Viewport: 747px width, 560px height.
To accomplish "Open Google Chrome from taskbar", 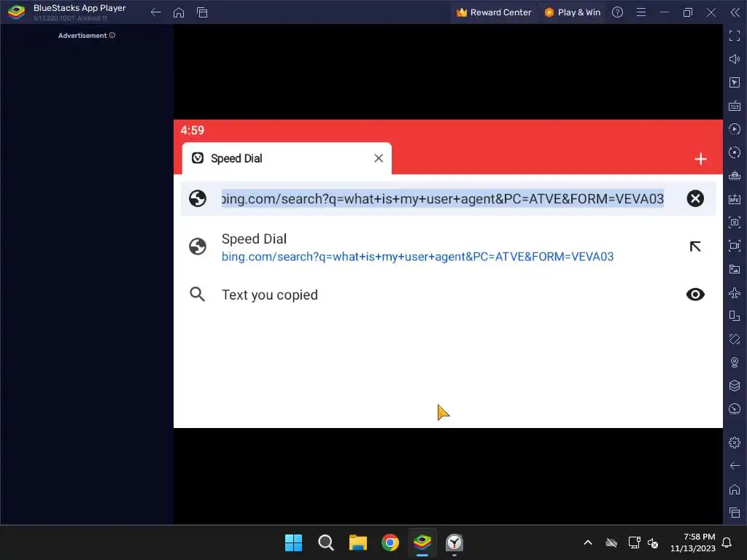I will [390, 542].
